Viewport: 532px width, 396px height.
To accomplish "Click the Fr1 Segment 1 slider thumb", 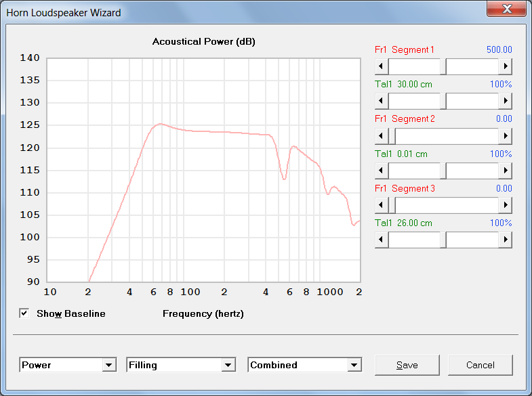I will click(x=443, y=66).
